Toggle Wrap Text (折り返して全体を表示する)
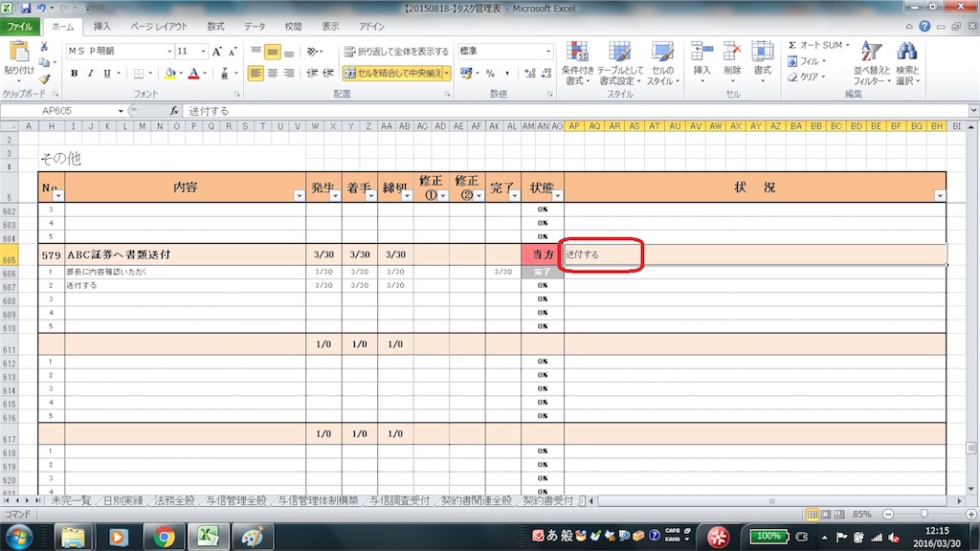This screenshot has height=551, width=980. click(x=396, y=52)
